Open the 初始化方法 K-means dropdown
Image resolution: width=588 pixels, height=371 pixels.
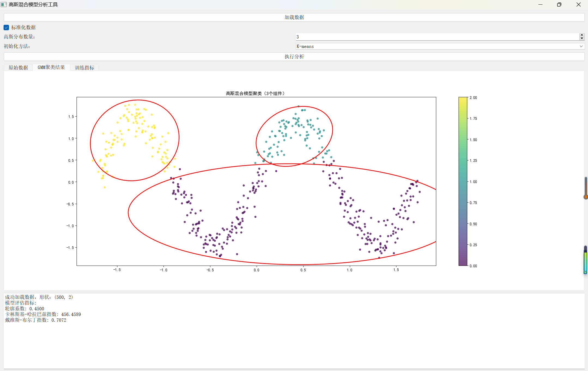436,47
